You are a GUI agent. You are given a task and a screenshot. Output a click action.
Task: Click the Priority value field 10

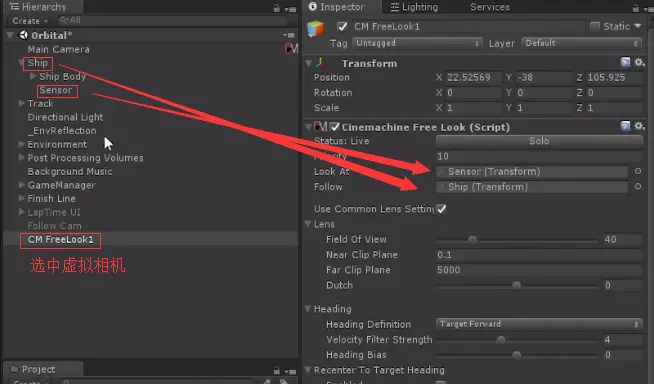[539, 156]
